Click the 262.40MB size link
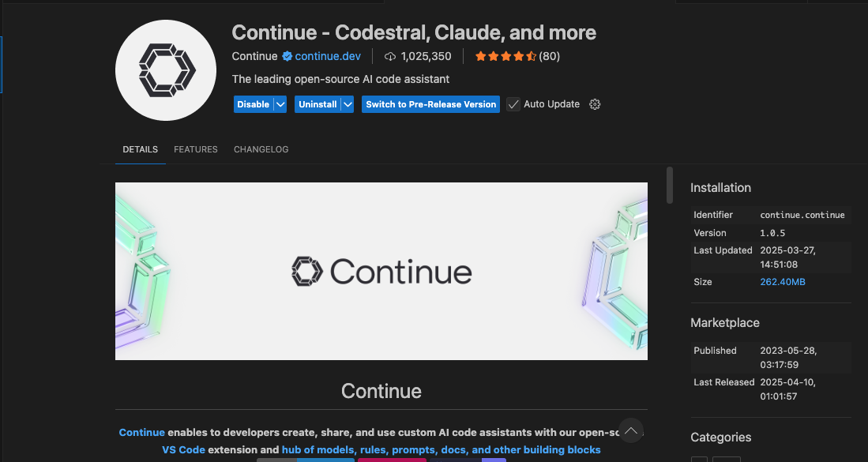 pos(782,282)
